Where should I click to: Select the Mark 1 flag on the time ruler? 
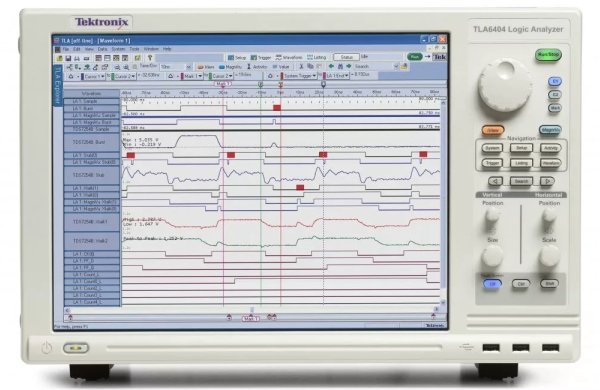pyautogui.click(x=222, y=84)
